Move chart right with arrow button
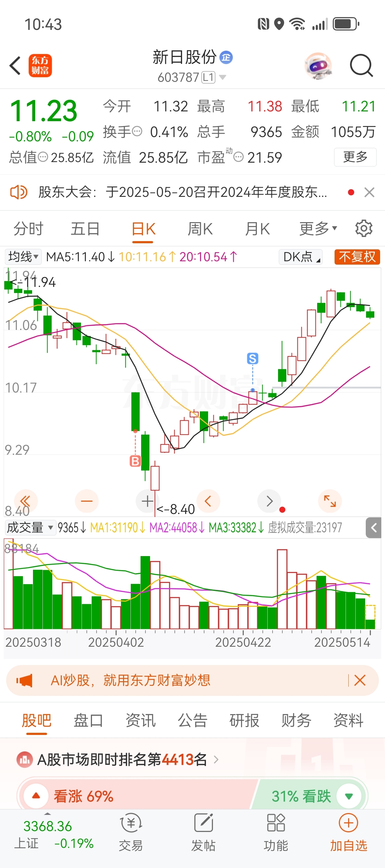 point(269,501)
